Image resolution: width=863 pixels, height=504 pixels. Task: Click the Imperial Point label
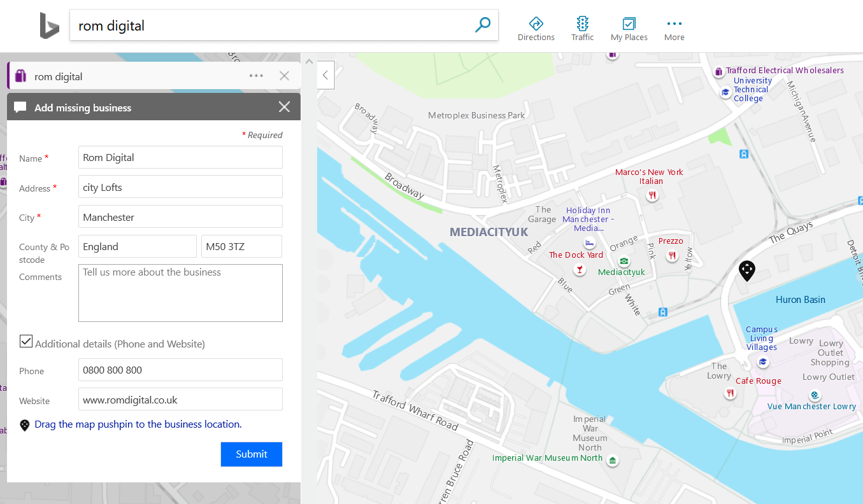pyautogui.click(x=808, y=437)
